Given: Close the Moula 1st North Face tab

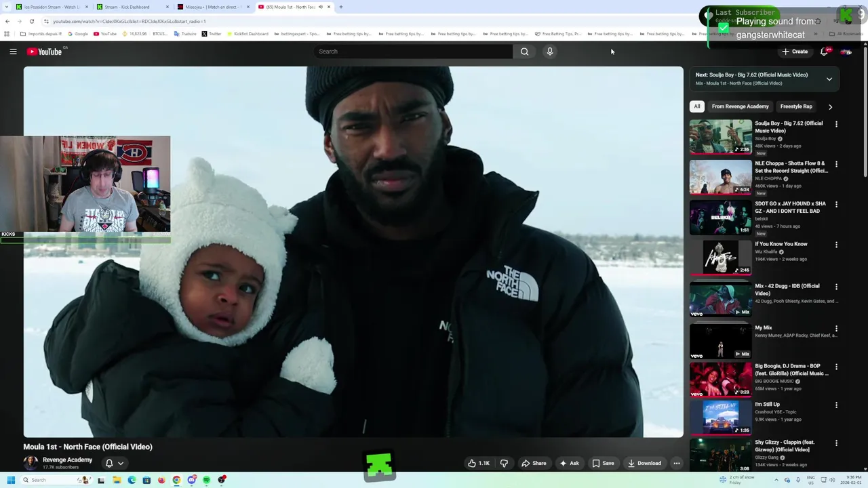Looking at the screenshot, I should [x=329, y=7].
